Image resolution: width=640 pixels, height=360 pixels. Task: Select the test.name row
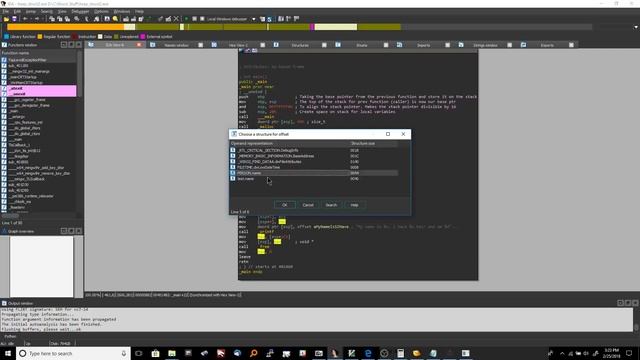click(x=313, y=179)
